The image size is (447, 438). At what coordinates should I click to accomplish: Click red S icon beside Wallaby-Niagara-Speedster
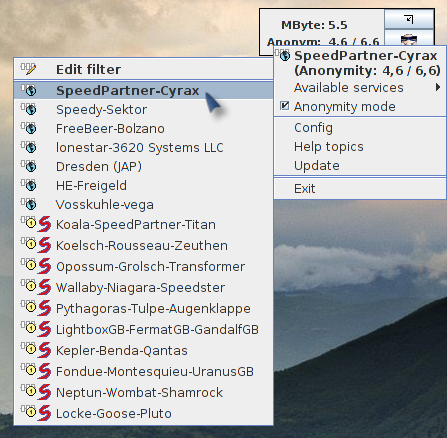coord(44,287)
